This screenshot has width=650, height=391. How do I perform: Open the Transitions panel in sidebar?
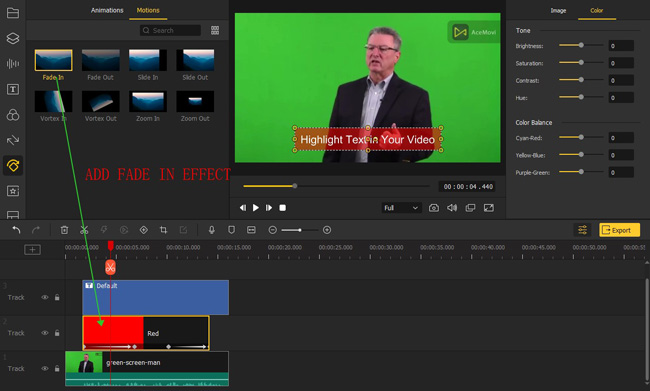click(x=13, y=140)
